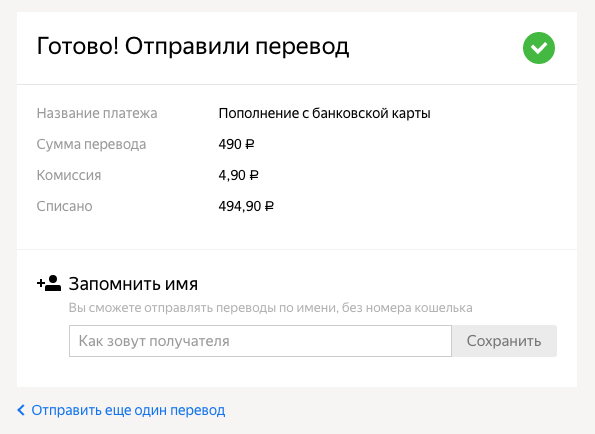This screenshot has width=595, height=434.
Task: Click the "Название платежа" label
Action: (x=97, y=113)
